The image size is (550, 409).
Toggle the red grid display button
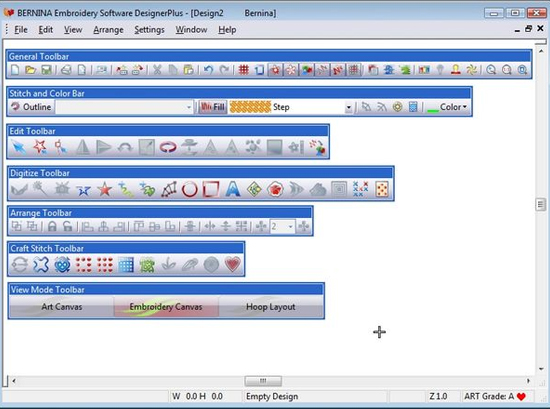point(243,70)
